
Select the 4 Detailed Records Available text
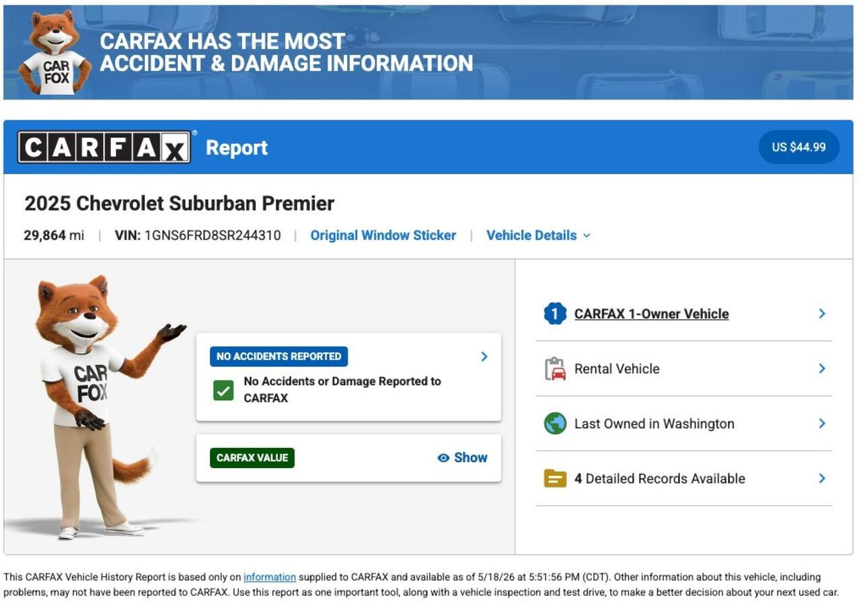click(x=660, y=479)
